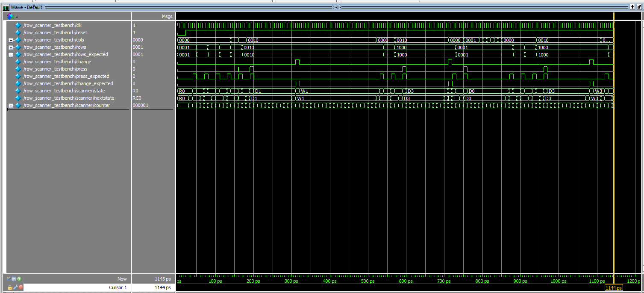The image size is (644, 293).
Task: Click the Wave window icon in title bar
Action: [x=6, y=7]
